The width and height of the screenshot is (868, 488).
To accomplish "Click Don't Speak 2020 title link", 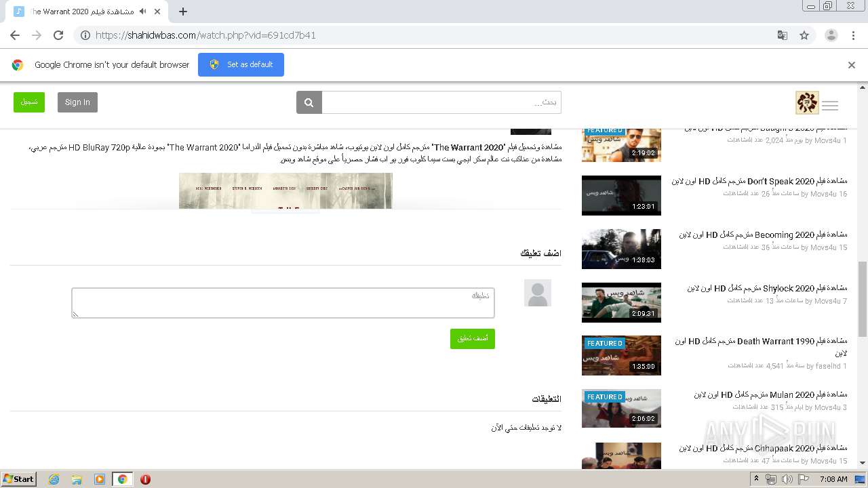I will pos(759,181).
